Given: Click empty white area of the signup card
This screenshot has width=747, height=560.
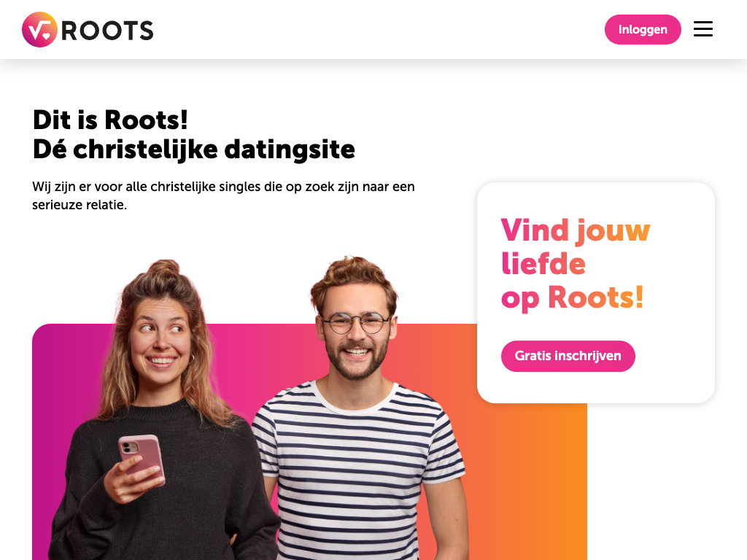Looking at the screenshot, I should 676,343.
